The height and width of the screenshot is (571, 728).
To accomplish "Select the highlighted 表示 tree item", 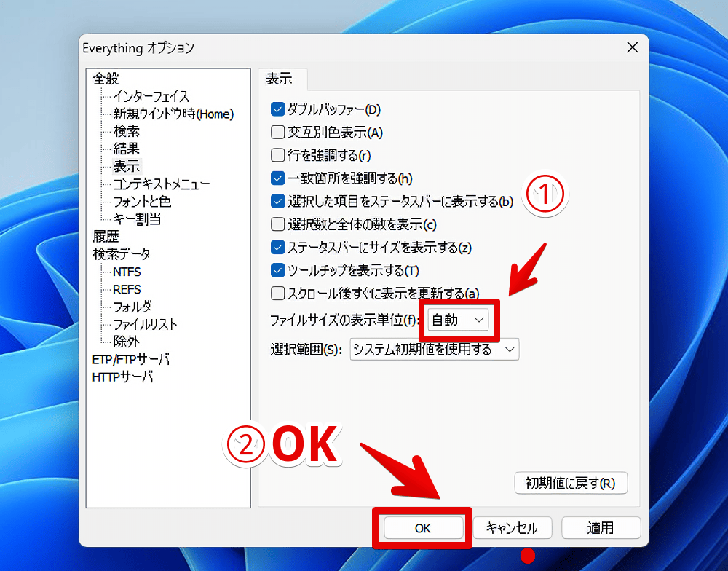I will [x=126, y=166].
